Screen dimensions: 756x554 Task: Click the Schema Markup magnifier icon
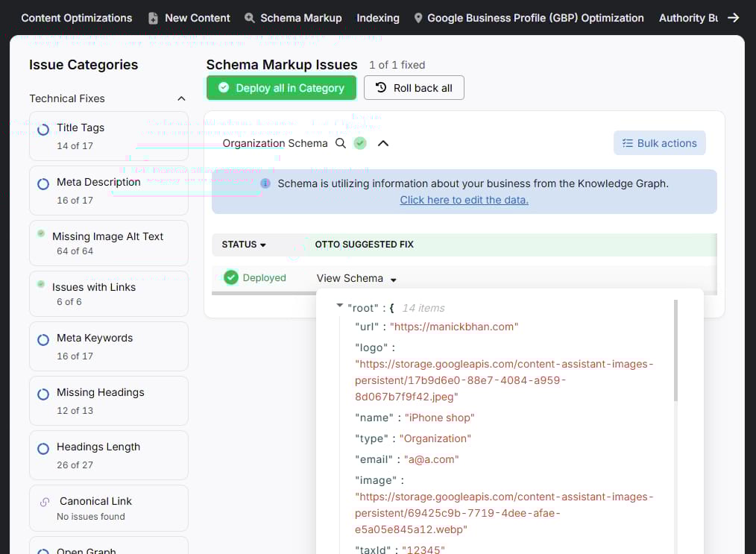coord(249,18)
